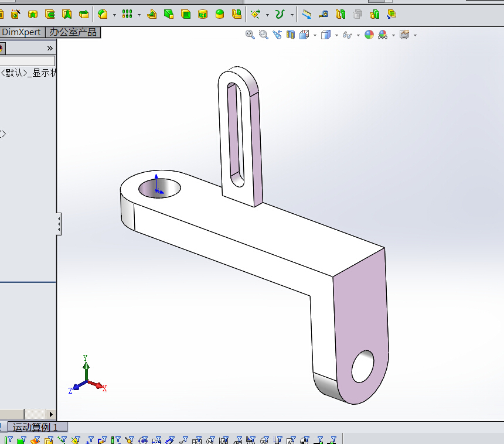Click the left panel horizontal scrollbar thumb
This screenshot has width=504, height=444.
click(12, 414)
